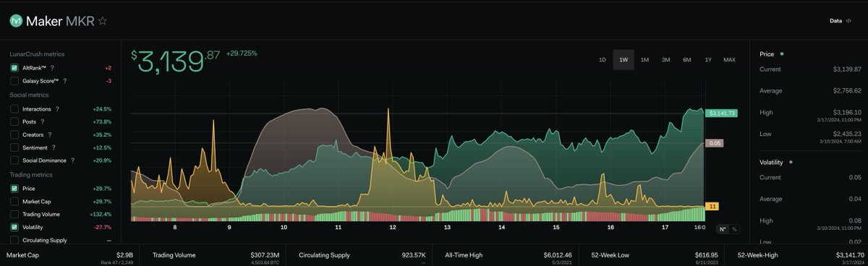Screen dimensions: 868x266
Task: Open Posts help question mark
Action: (42, 122)
